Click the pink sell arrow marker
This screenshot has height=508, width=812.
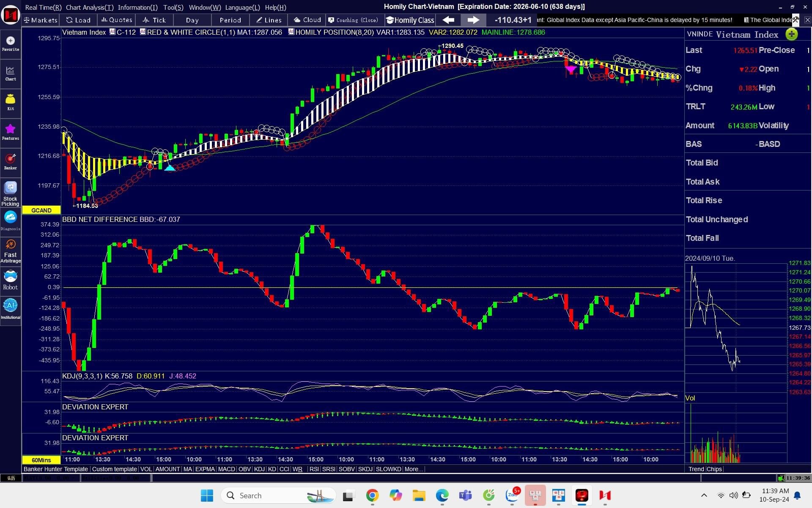coord(571,69)
